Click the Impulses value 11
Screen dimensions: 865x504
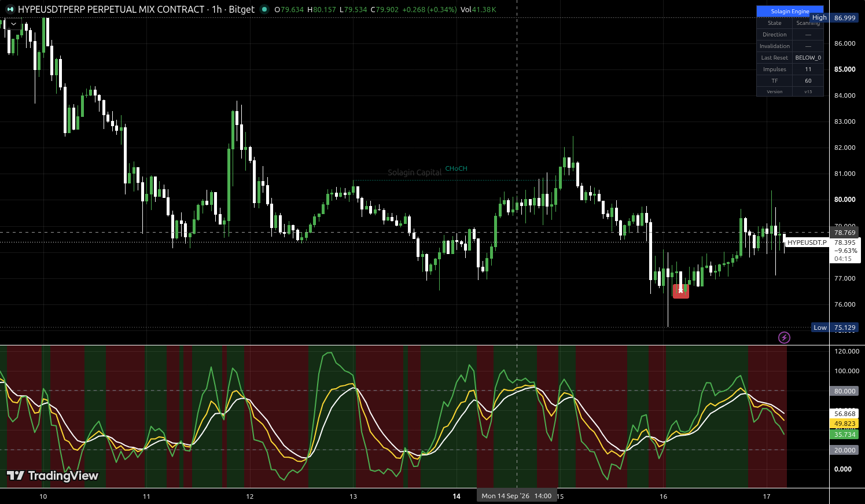808,69
